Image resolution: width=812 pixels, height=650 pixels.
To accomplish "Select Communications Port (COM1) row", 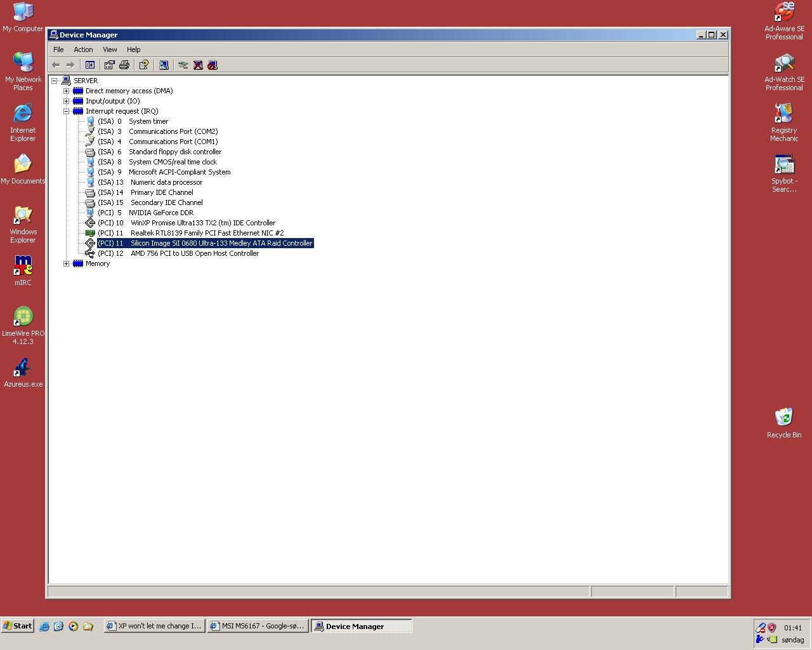I will click(x=157, y=142).
